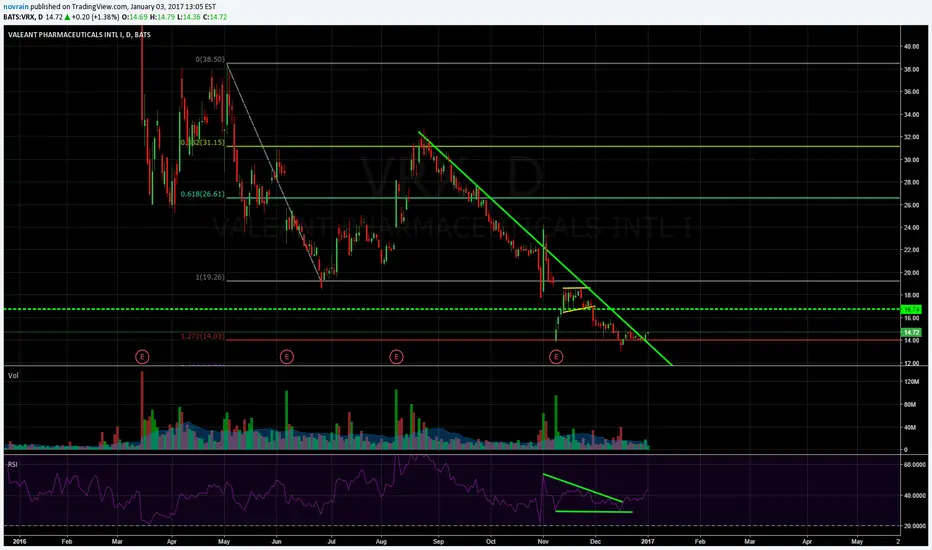
Task: Select the 1.272(14.03) Fibonacci level label
Action: 203,337
